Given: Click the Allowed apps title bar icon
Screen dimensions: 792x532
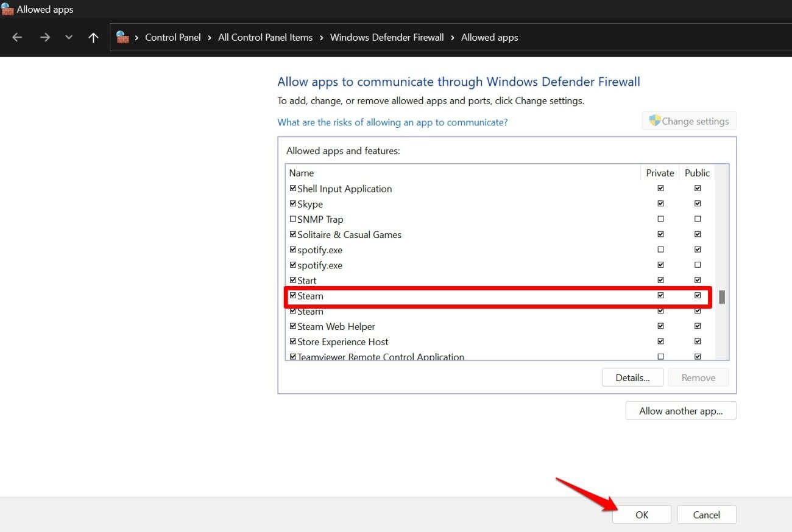Looking at the screenshot, I should pyautogui.click(x=7, y=10).
